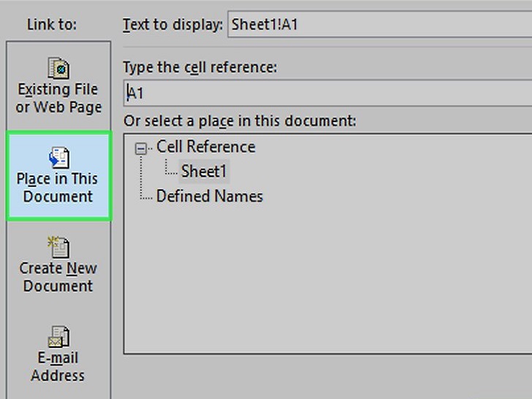Select the Place in This Document icon
The image size is (532, 399).
point(59,157)
